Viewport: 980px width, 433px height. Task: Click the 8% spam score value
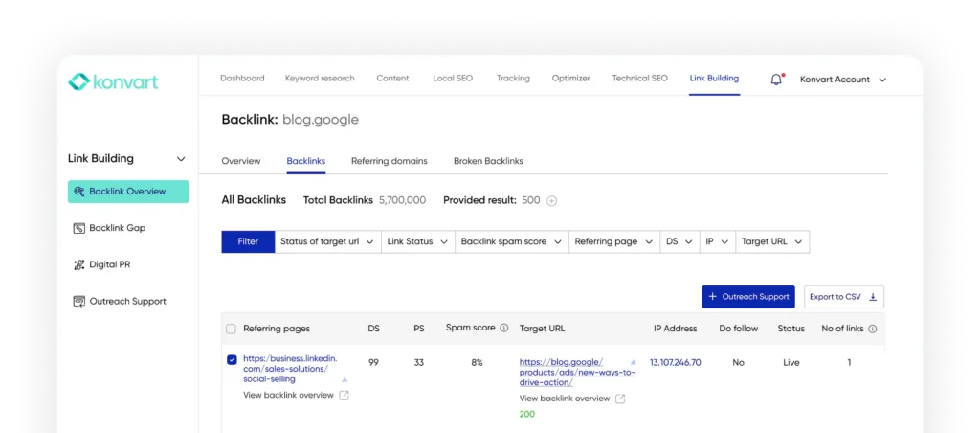tap(477, 362)
